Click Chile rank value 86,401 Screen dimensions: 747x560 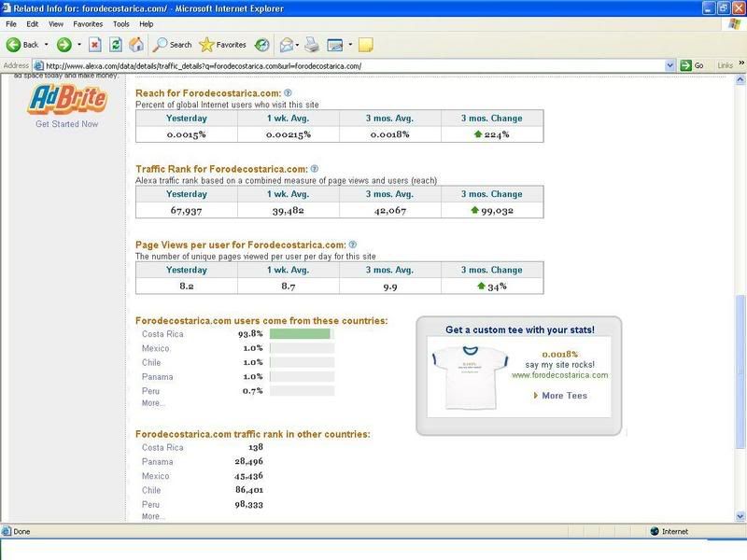click(x=248, y=490)
